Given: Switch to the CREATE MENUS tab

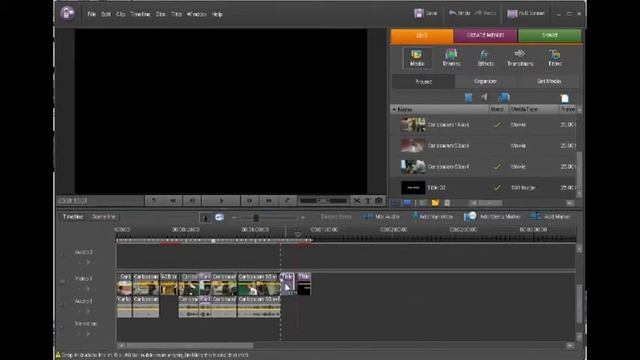Looking at the screenshot, I should [485, 36].
